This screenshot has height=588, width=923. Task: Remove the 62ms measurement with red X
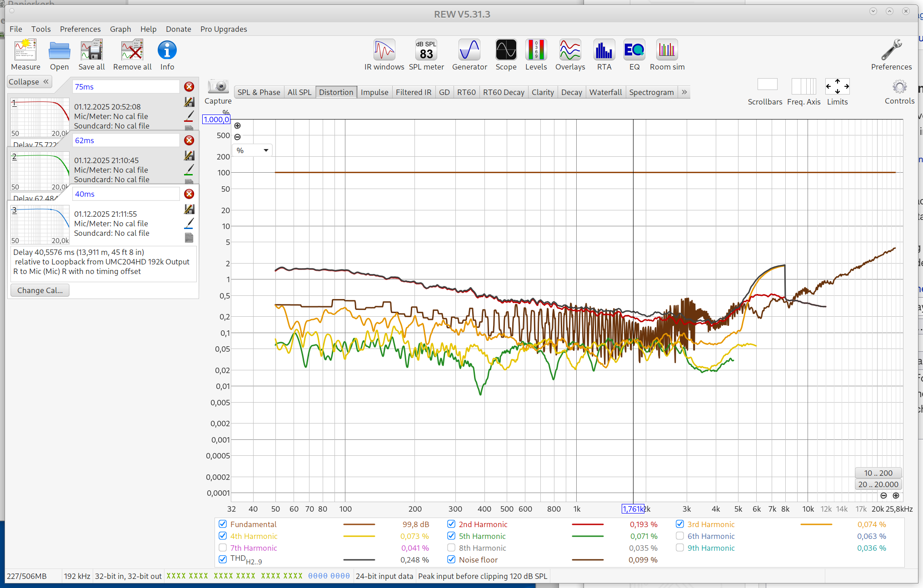coord(189,140)
